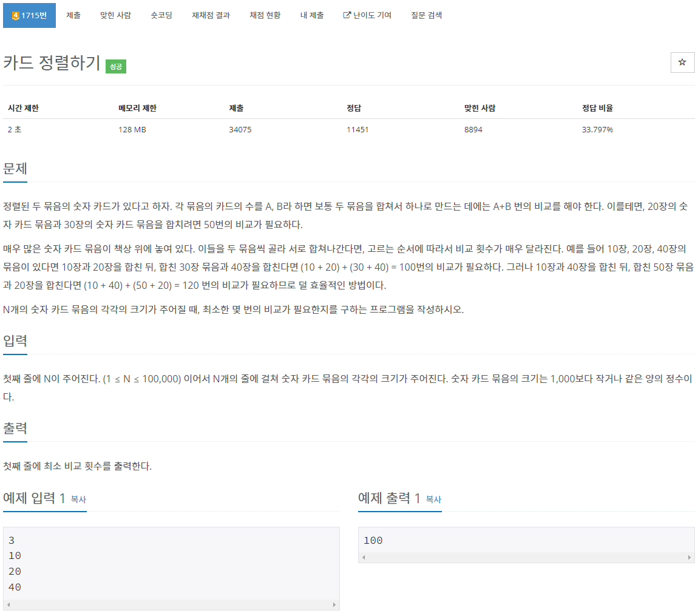Click the 맞힌 사람 column header in the table
The height and width of the screenshot is (616, 695).
click(480, 108)
